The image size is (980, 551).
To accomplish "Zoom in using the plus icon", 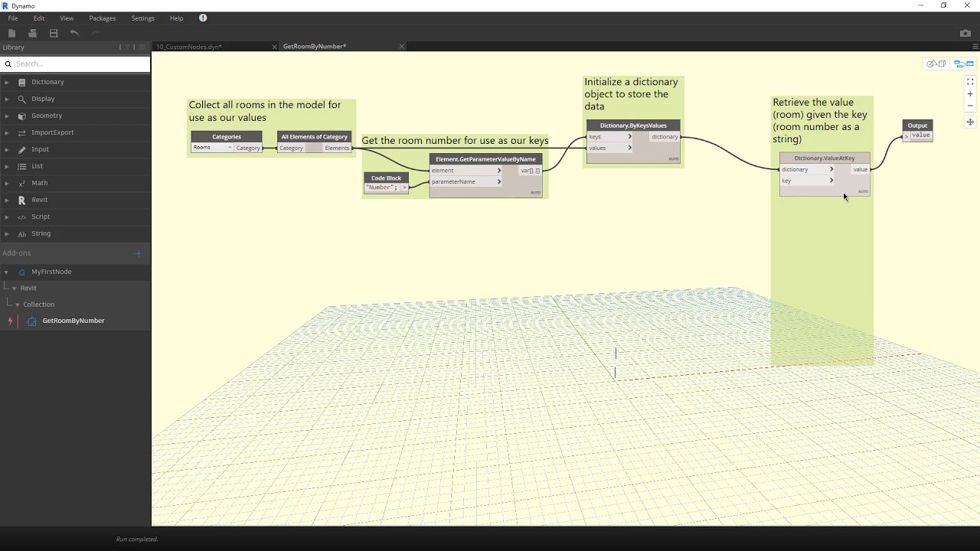I will click(x=970, y=94).
